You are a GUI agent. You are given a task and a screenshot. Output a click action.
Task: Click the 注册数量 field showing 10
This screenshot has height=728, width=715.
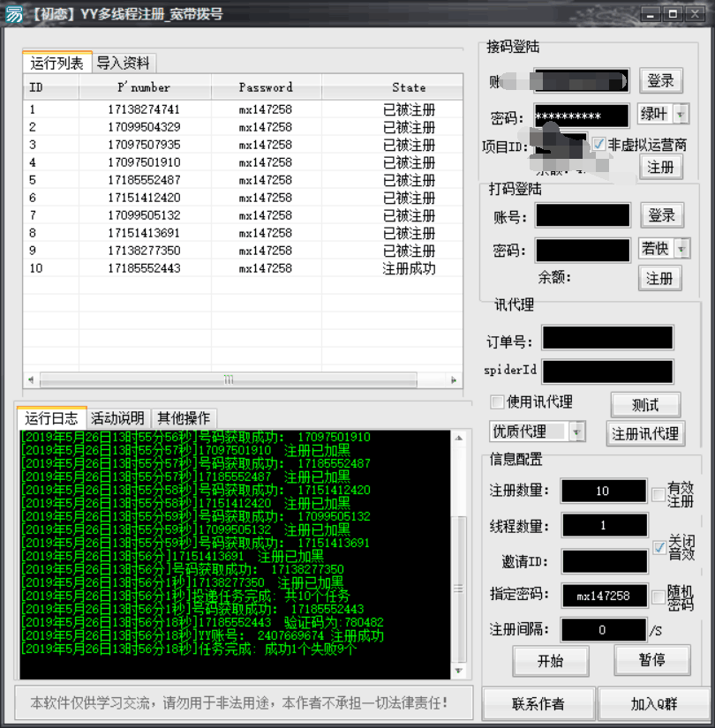coord(604,491)
